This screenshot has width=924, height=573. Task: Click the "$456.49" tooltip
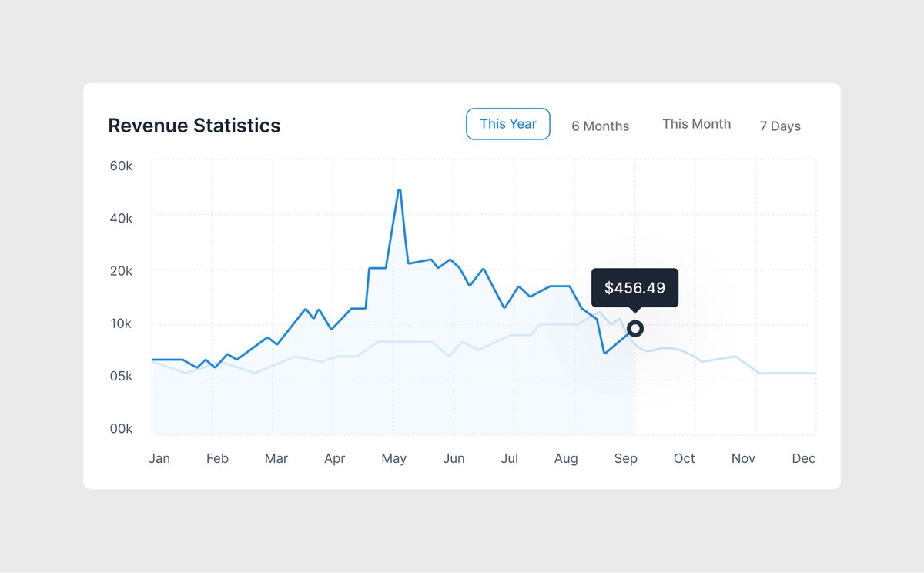[x=634, y=287]
